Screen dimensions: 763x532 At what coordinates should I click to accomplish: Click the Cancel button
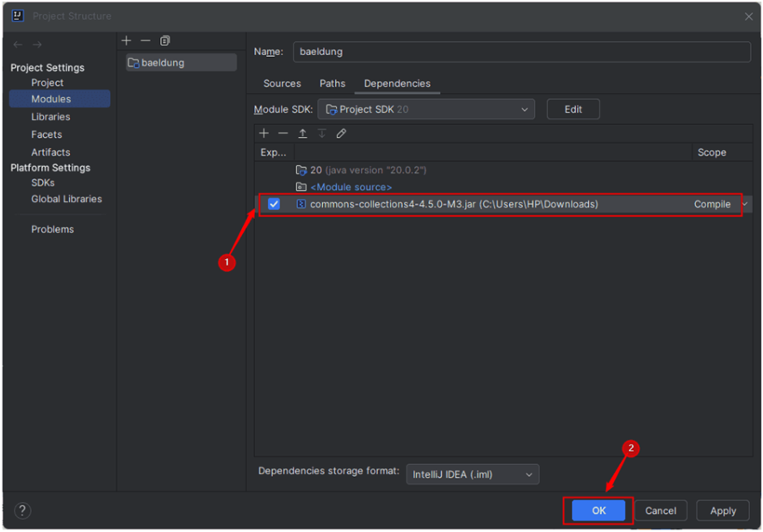click(x=661, y=510)
